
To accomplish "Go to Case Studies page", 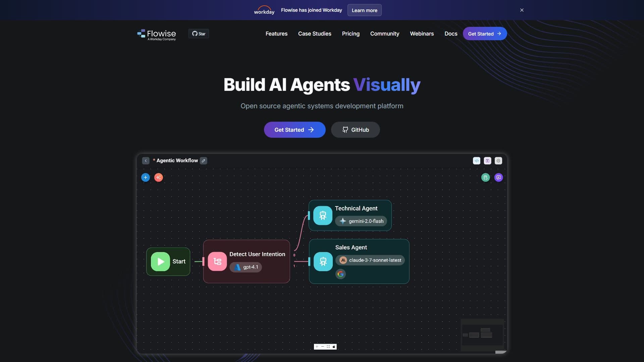I will click(x=315, y=34).
